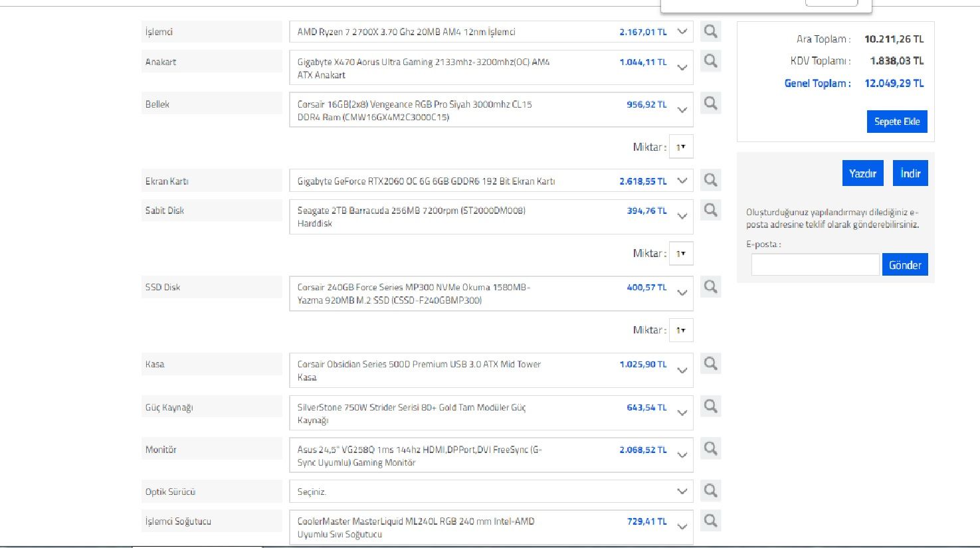Select the 'Bellek' category label
The image size is (980, 548).
click(x=157, y=104)
